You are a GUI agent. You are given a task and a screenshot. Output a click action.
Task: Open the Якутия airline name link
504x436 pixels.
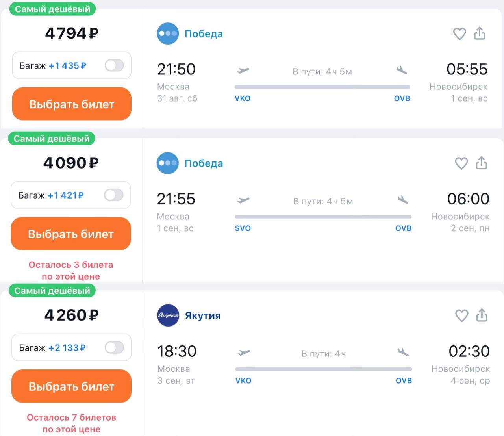pos(203,316)
